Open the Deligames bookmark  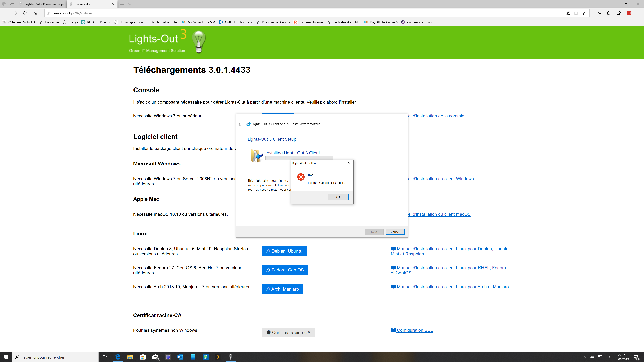(49, 22)
